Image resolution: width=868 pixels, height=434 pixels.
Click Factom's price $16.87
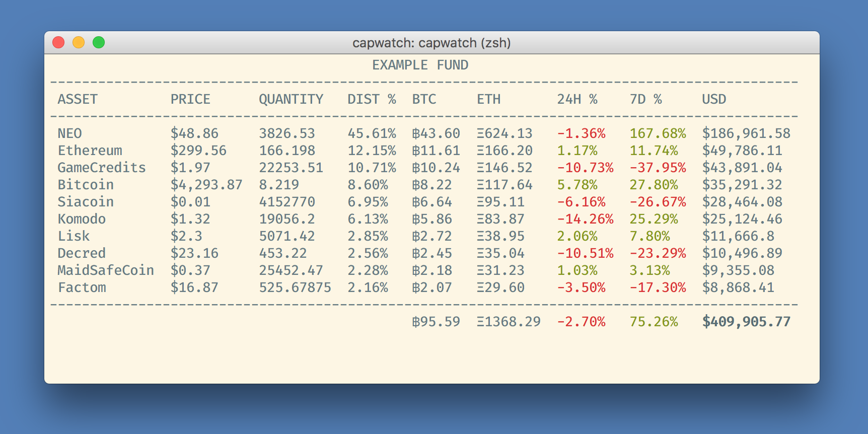tap(194, 287)
